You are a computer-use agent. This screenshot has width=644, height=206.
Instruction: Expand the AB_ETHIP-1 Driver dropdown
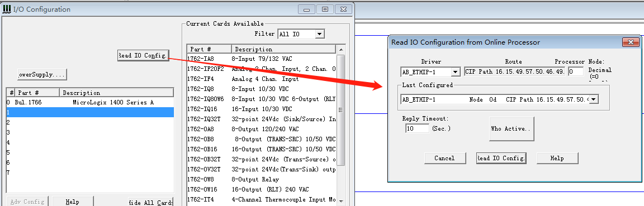455,72
